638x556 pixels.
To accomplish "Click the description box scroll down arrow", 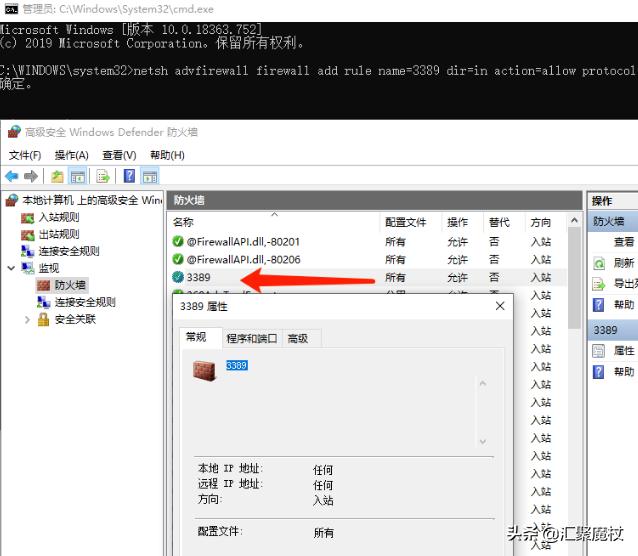I will [x=483, y=441].
